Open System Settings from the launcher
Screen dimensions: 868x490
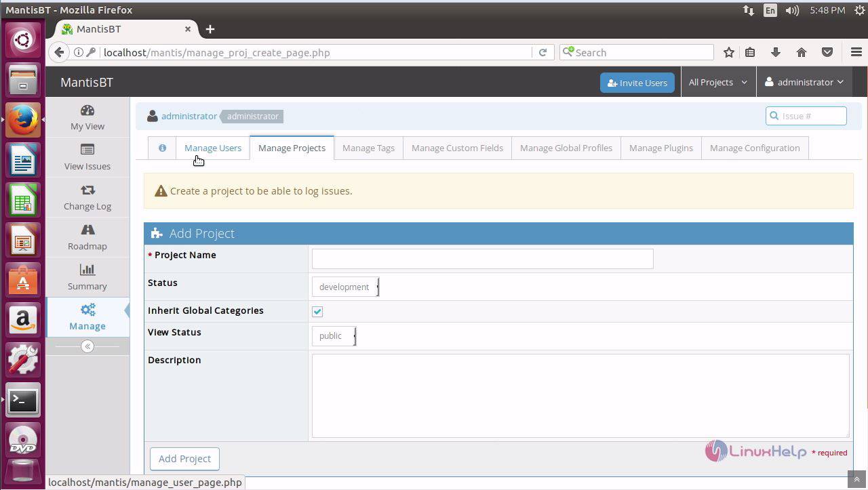tap(23, 360)
